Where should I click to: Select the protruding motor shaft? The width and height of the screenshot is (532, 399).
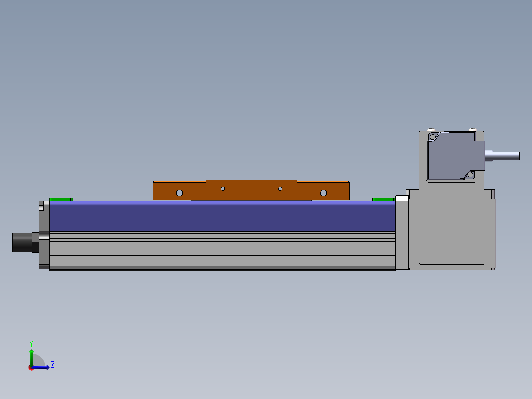pyautogui.click(x=502, y=156)
